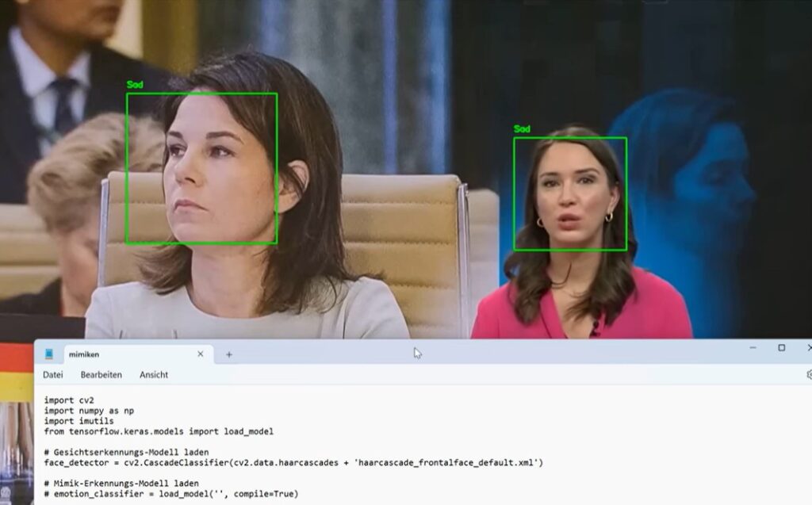The width and height of the screenshot is (812, 505).
Task: Open Notepad settings gear icon
Action: tap(808, 374)
